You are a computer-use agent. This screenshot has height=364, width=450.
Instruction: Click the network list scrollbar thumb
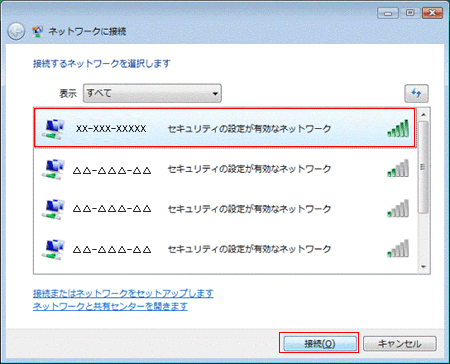tap(424, 167)
